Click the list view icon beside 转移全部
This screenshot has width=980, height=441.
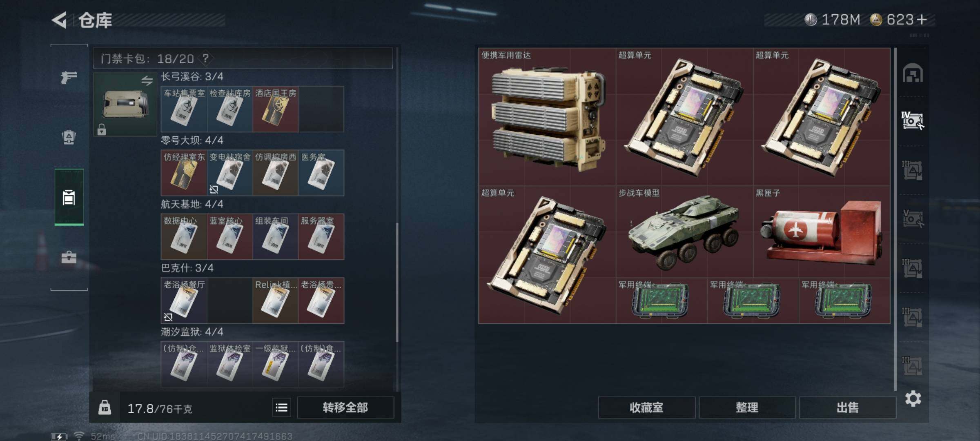tap(282, 407)
